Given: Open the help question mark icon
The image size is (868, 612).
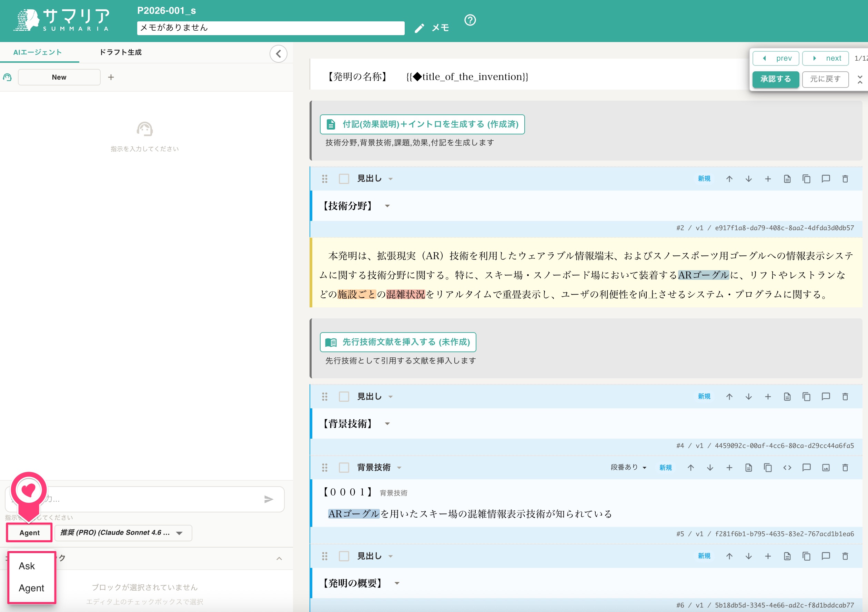Looking at the screenshot, I should [470, 20].
